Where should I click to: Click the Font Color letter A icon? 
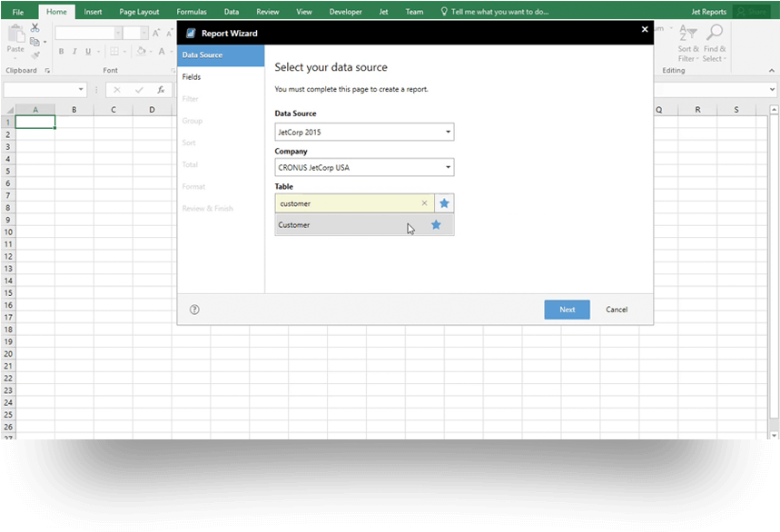point(161,51)
